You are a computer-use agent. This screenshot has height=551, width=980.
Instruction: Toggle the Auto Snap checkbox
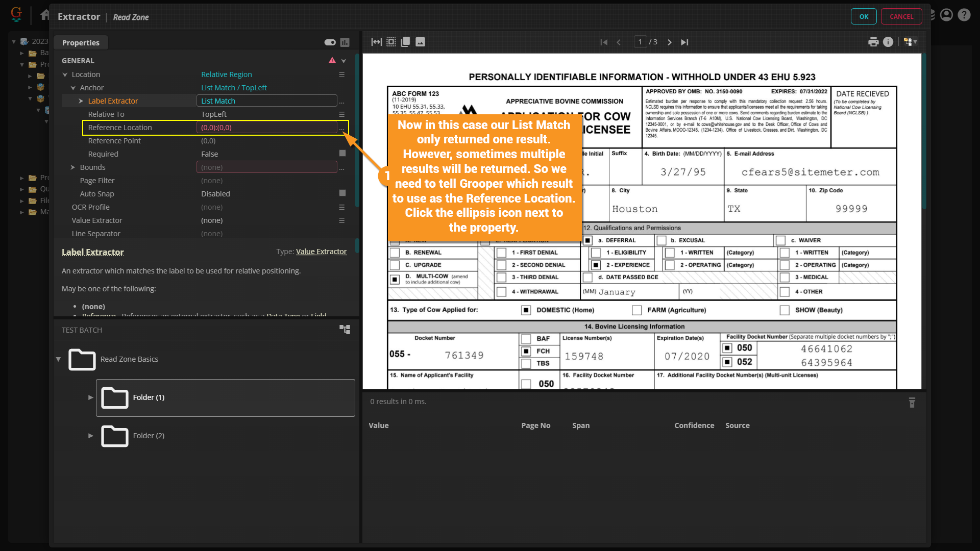(342, 193)
